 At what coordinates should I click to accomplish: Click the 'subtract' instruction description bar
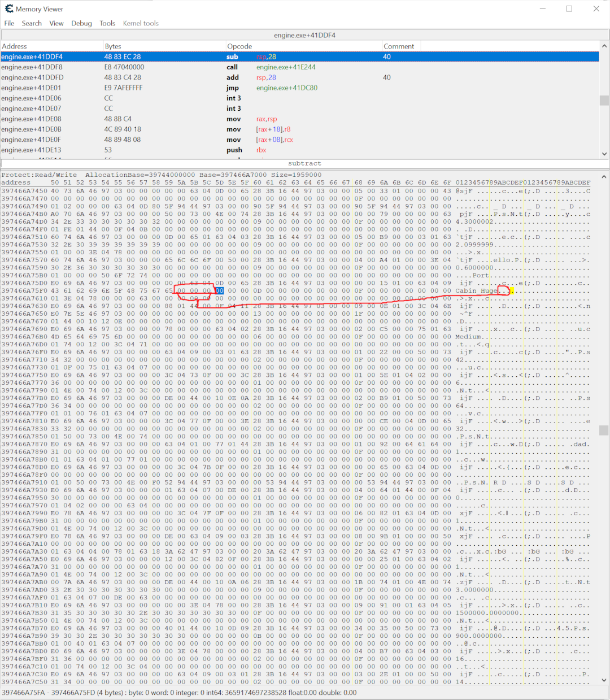pyautogui.click(x=304, y=163)
